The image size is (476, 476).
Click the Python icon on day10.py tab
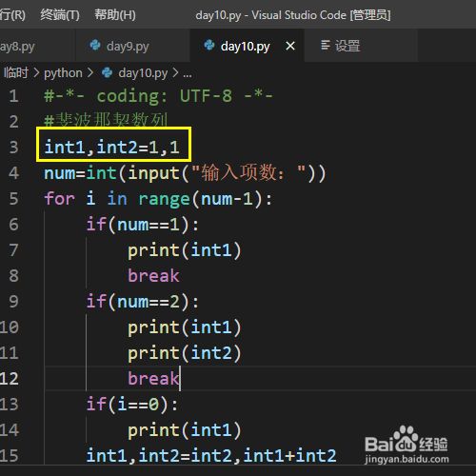click(209, 46)
